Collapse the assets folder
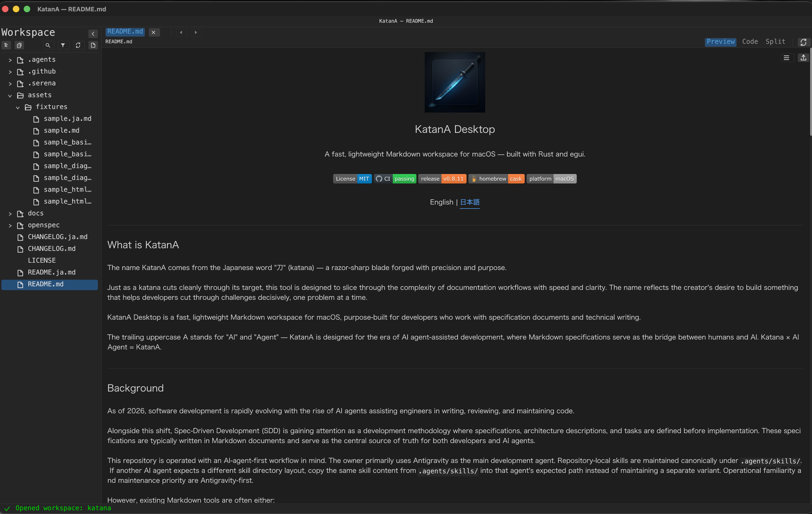Viewport: 812px width, 514px height. coord(10,96)
